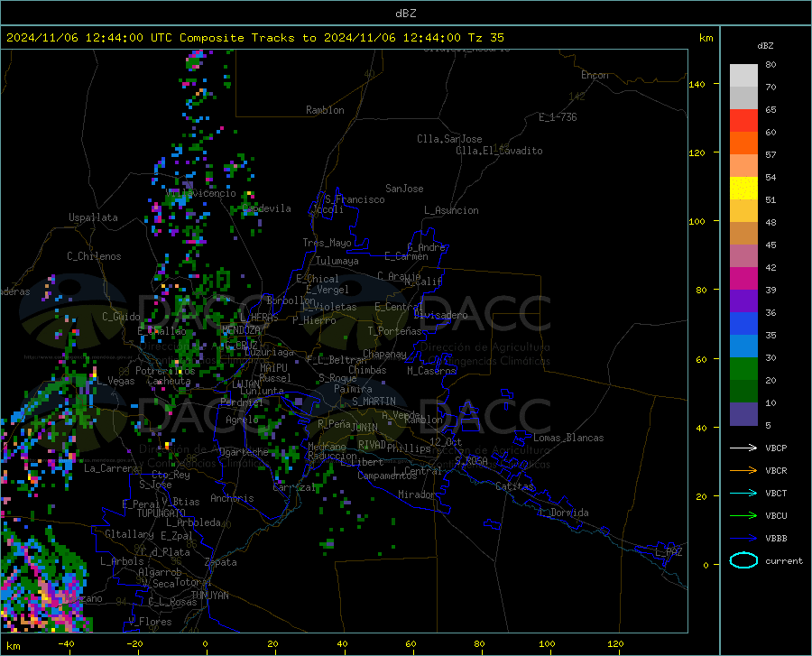Pick the magenta 42 dBZ color swatch
The height and width of the screenshot is (656, 812).
(x=743, y=279)
